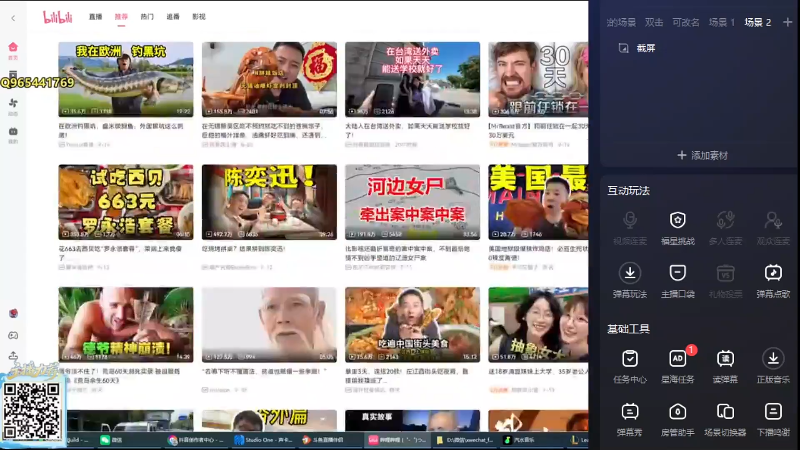Switch to 影视 tab
The height and width of the screenshot is (450, 800).
[x=199, y=17]
